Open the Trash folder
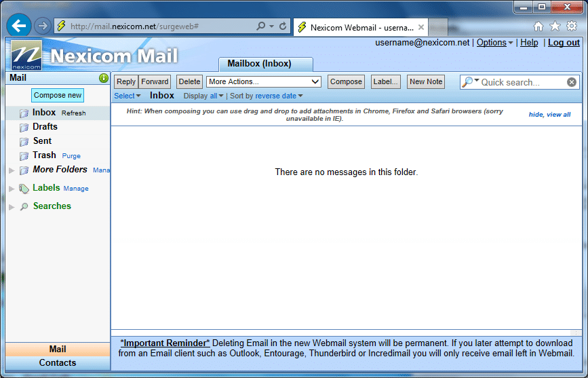588x378 pixels. [x=44, y=155]
